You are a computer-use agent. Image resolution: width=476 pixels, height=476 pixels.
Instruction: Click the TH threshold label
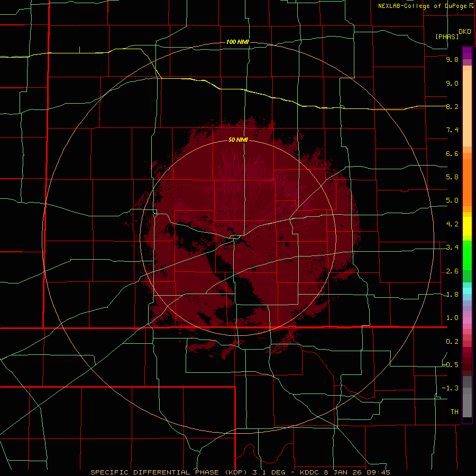(454, 412)
